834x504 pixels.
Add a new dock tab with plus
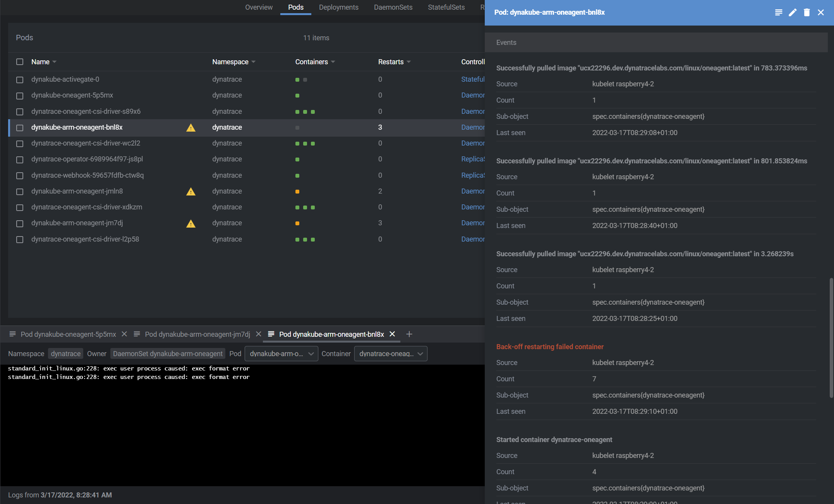coord(409,334)
